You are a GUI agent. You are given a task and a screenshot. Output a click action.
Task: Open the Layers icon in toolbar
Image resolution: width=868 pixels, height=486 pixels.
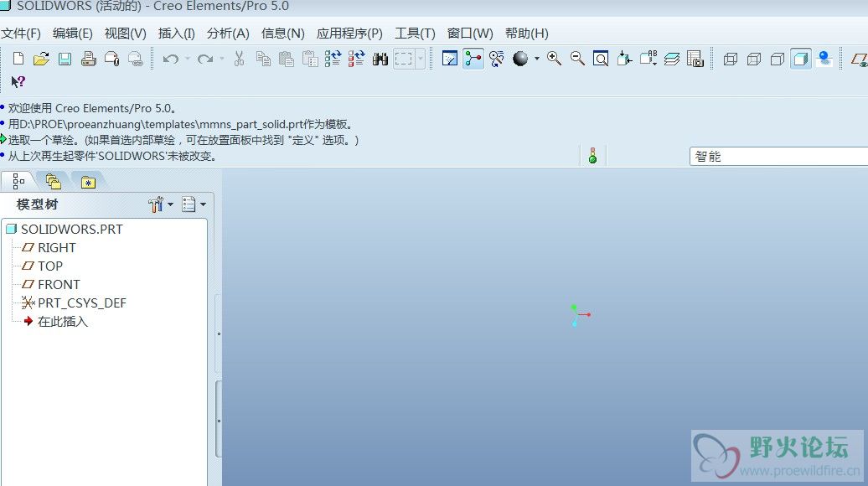tap(671, 59)
